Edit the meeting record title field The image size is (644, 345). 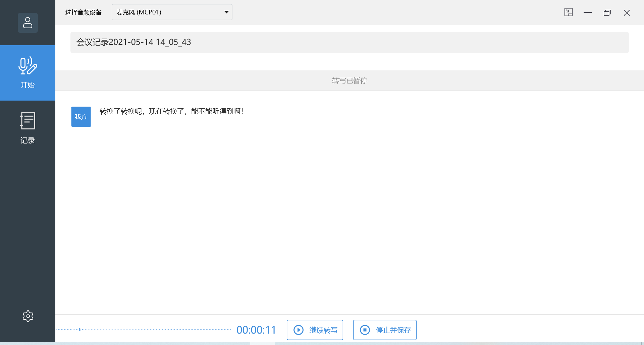pos(350,42)
